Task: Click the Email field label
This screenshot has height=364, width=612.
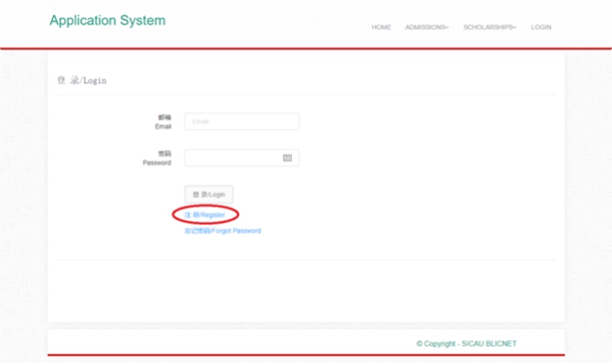Action: pyautogui.click(x=164, y=126)
